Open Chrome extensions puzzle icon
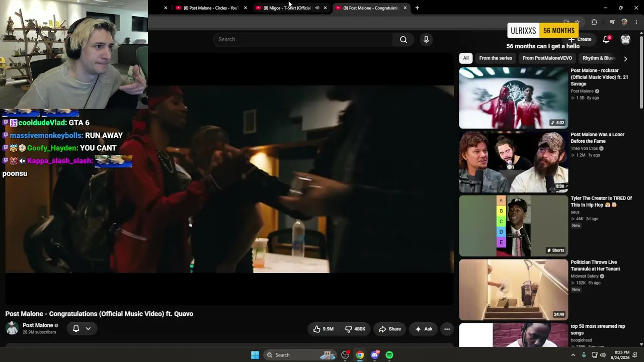The width and height of the screenshot is (644, 362). pos(594,22)
